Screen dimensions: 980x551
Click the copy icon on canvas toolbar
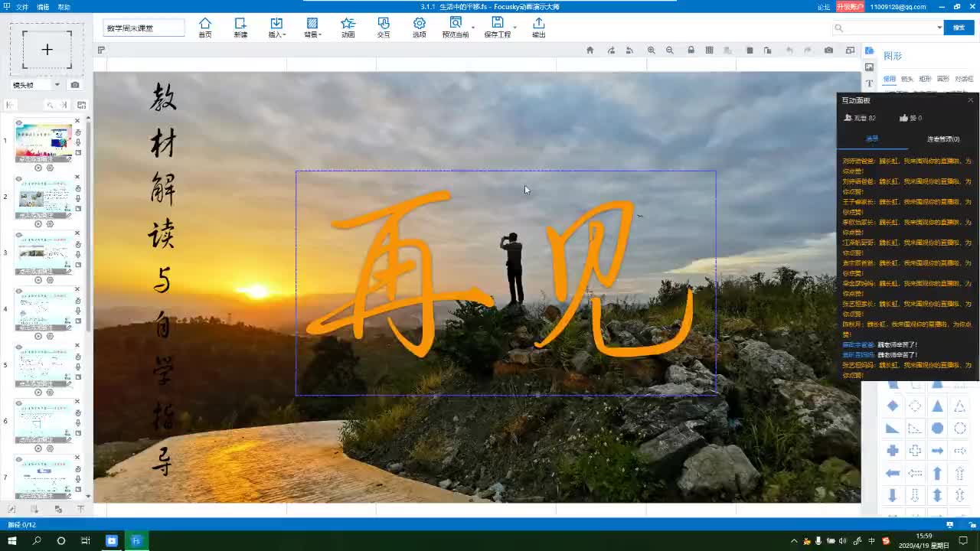point(750,51)
